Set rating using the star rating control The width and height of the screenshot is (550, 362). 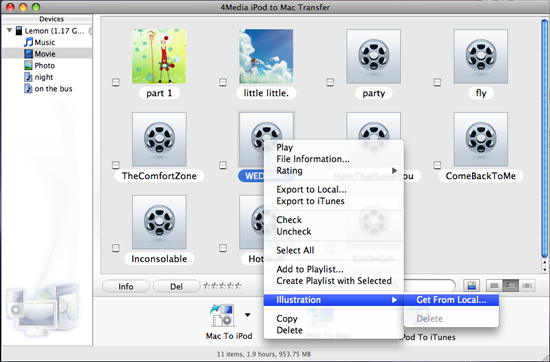point(222,286)
